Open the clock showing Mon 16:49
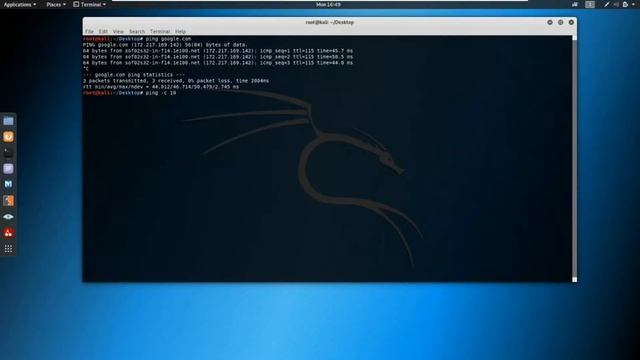This screenshot has height=360, width=640. coord(328,4)
